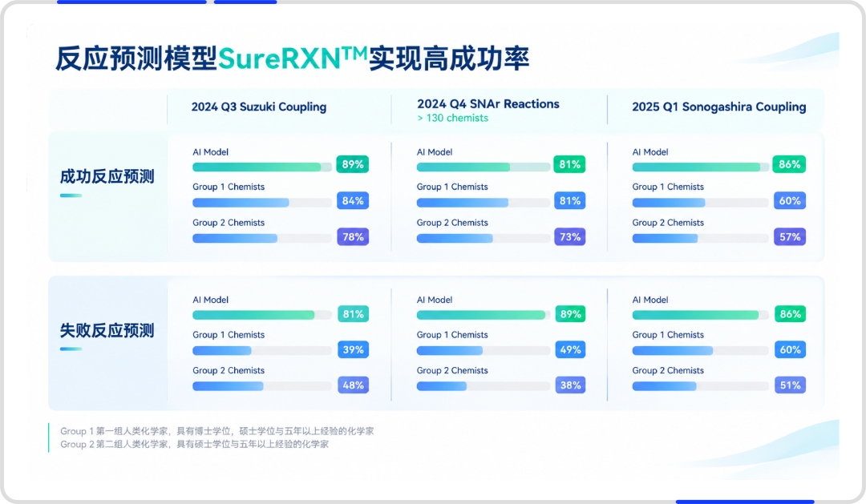Screen dimensions: 866x504
Task: Click the green bar beside Suzuki success 89%
Action: [261, 167]
